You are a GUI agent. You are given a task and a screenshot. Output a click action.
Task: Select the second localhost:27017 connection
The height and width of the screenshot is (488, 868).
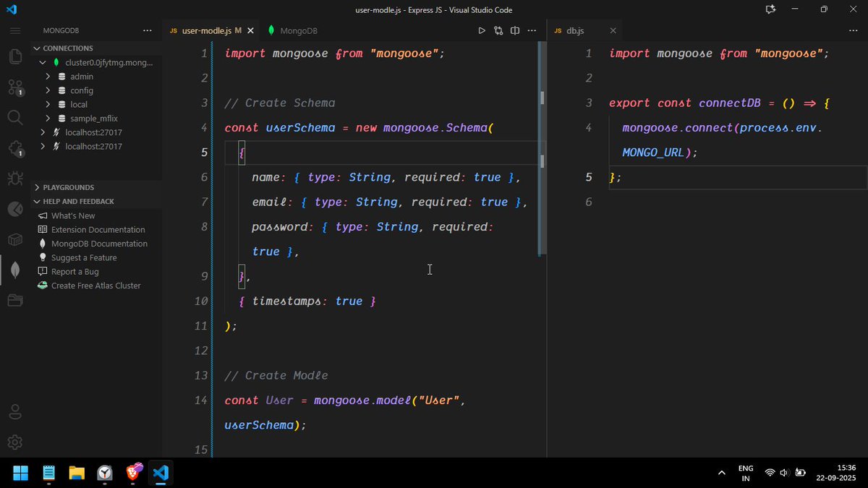point(94,146)
